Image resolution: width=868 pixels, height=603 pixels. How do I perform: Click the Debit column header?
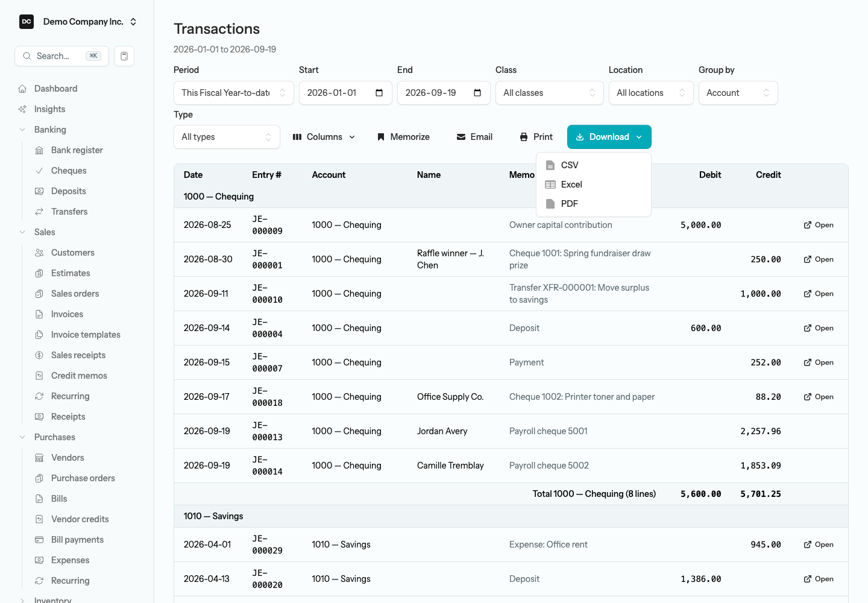point(710,175)
